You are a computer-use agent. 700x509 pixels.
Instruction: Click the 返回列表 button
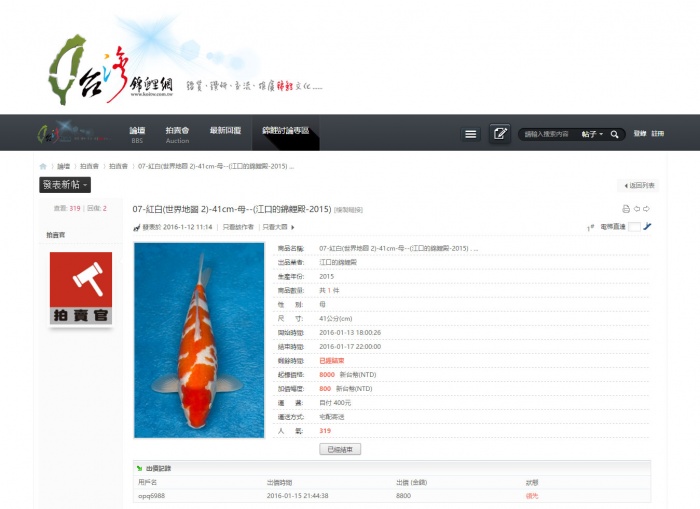638,185
